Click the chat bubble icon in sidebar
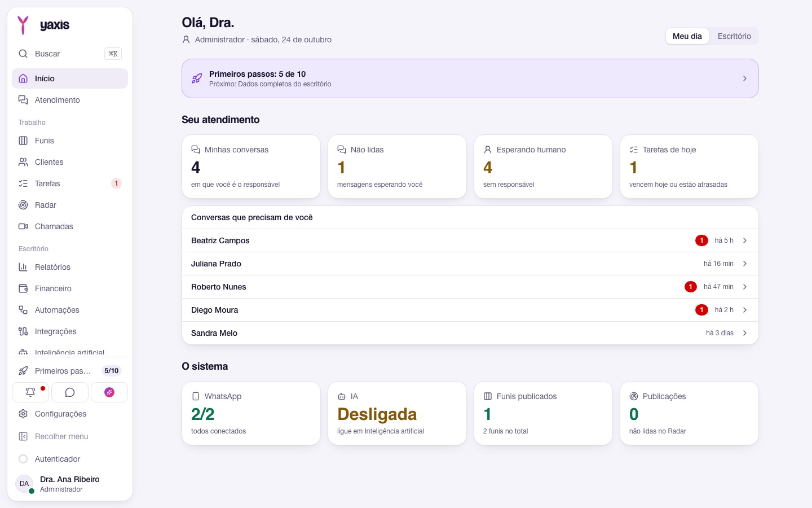Image resolution: width=812 pixels, height=508 pixels. (70, 392)
